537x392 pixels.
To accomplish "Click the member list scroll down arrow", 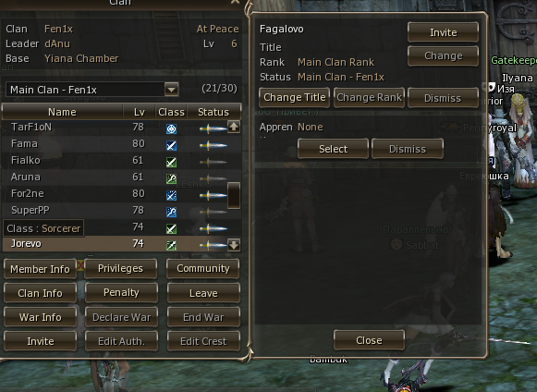I will click(x=234, y=245).
